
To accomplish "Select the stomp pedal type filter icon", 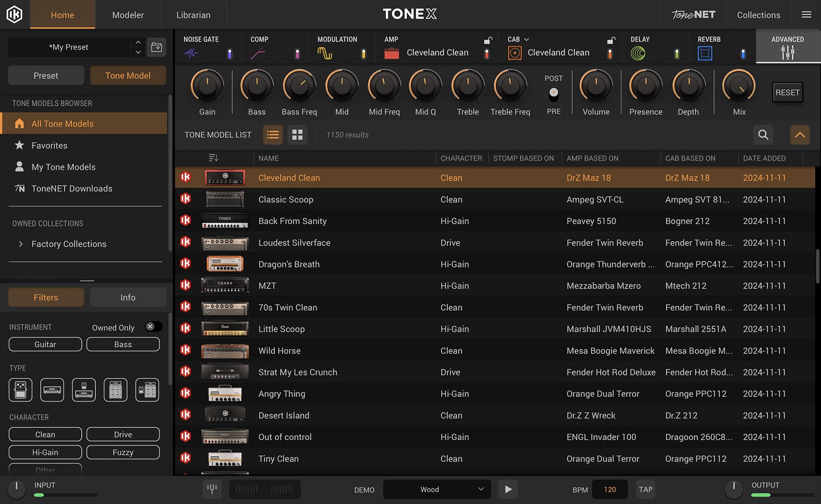I will tap(20, 390).
